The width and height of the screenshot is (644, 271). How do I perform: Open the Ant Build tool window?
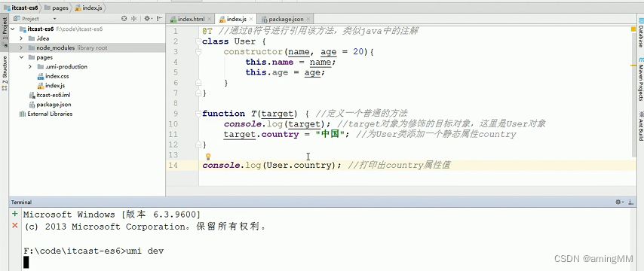(x=640, y=126)
